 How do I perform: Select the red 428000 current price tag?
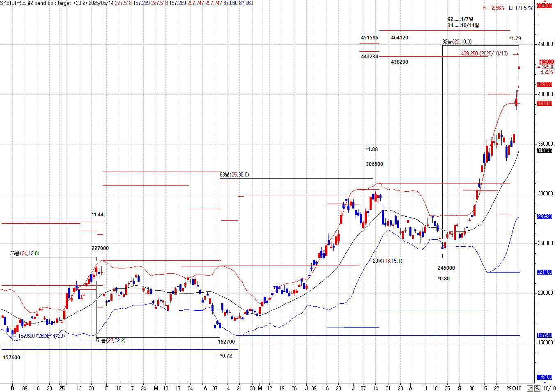[x=546, y=62]
